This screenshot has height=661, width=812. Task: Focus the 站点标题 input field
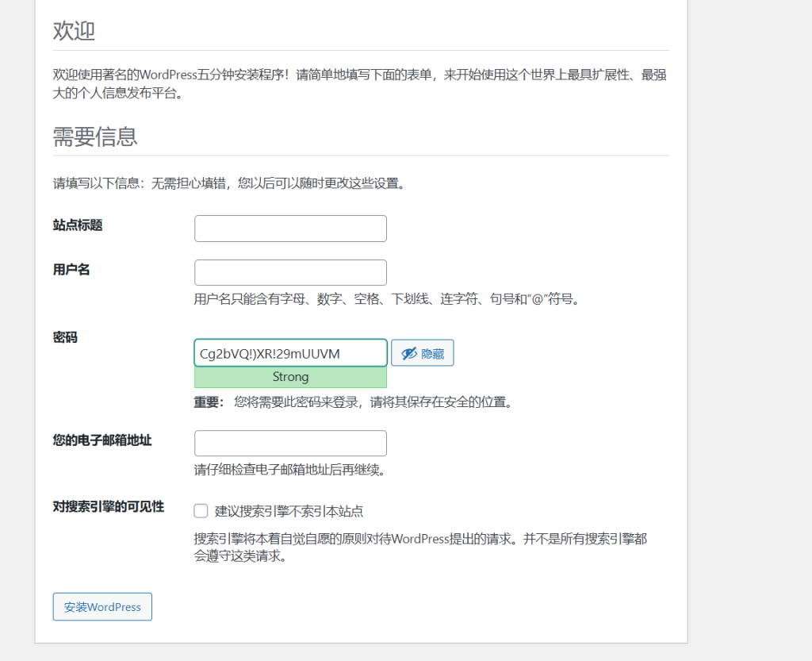(290, 229)
